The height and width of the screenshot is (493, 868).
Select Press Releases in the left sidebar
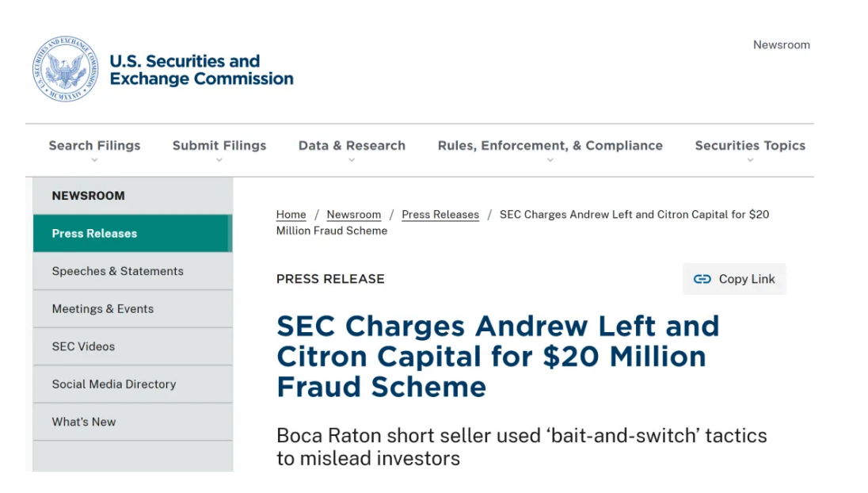(x=94, y=233)
